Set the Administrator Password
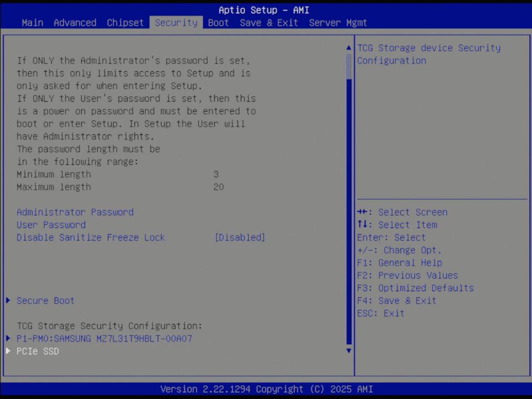532x399 pixels. (x=75, y=212)
